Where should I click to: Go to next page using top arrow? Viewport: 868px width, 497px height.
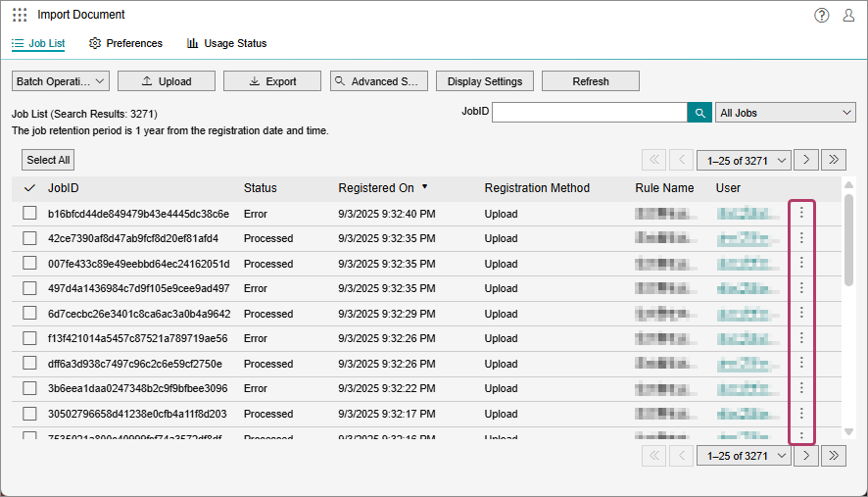pyautogui.click(x=806, y=160)
